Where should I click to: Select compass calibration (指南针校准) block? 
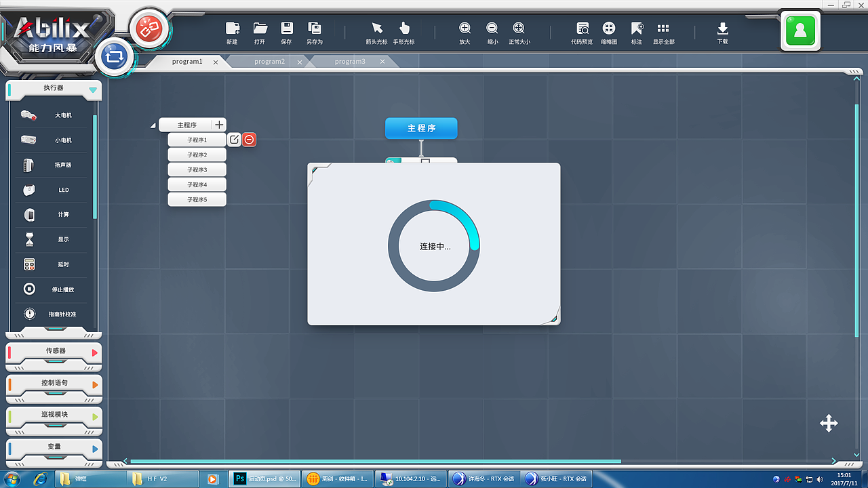point(53,314)
